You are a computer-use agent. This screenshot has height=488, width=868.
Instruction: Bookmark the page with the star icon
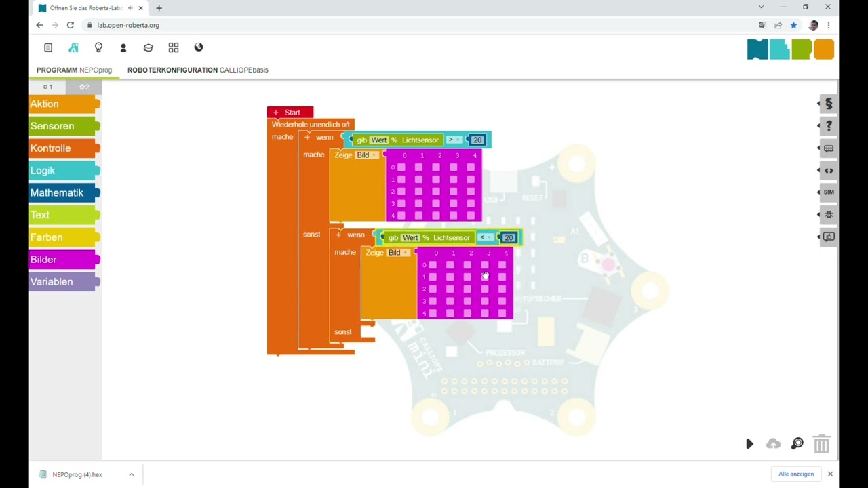click(793, 25)
